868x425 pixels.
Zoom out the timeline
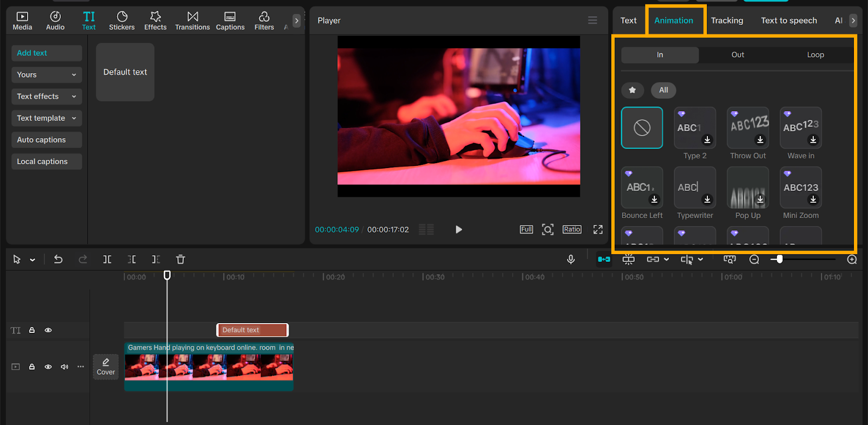[754, 260]
